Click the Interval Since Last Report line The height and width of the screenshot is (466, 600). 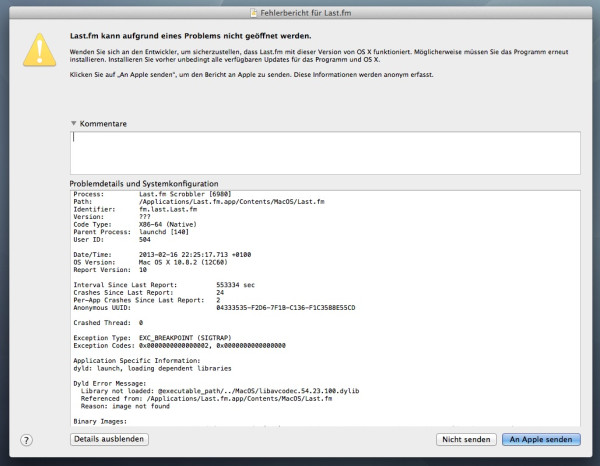(164, 285)
